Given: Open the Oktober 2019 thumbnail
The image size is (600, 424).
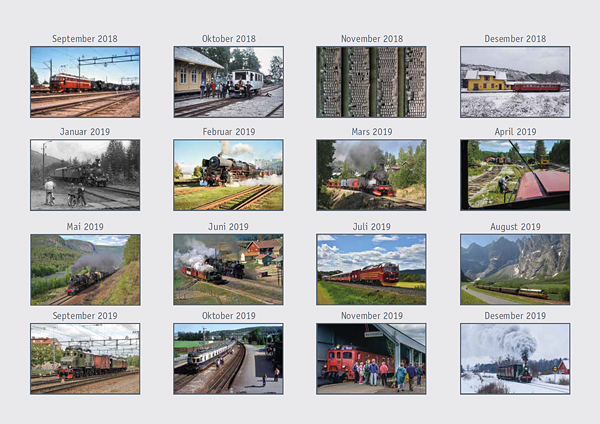Looking at the screenshot, I should [x=228, y=359].
